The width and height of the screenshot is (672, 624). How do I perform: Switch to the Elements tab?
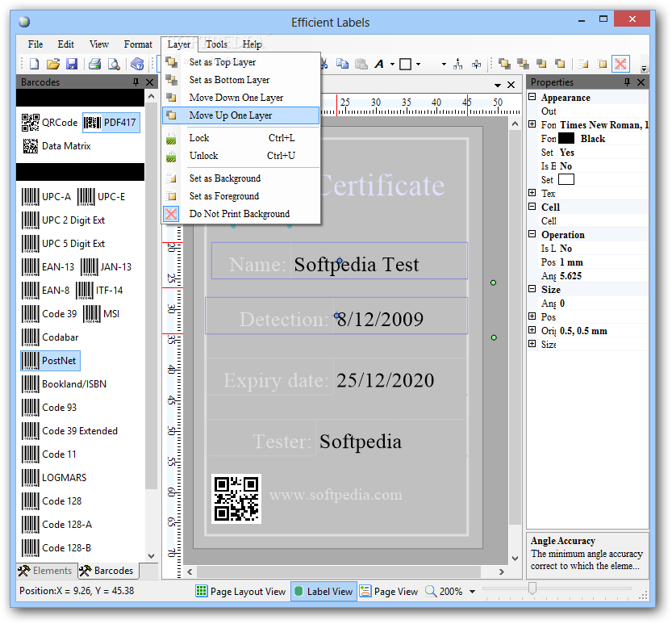[x=46, y=571]
